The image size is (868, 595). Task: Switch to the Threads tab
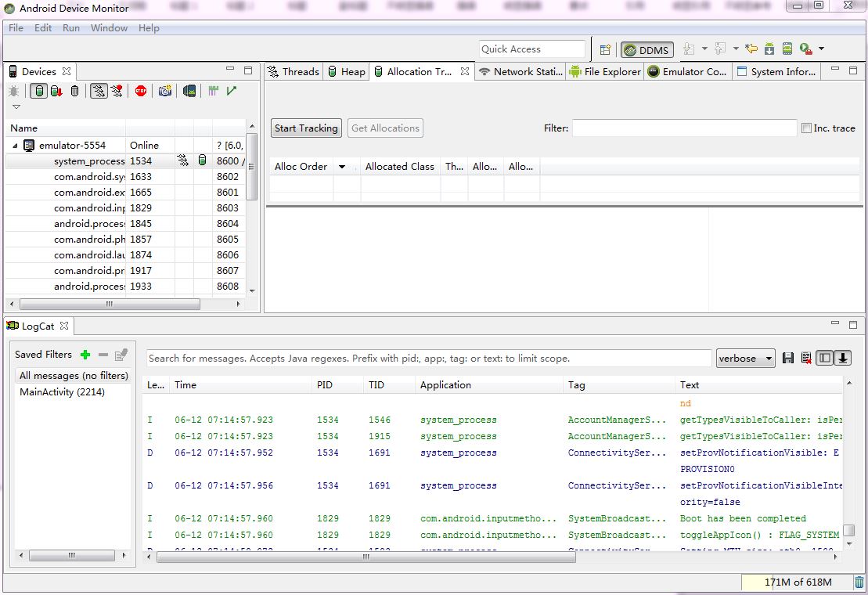(x=294, y=71)
